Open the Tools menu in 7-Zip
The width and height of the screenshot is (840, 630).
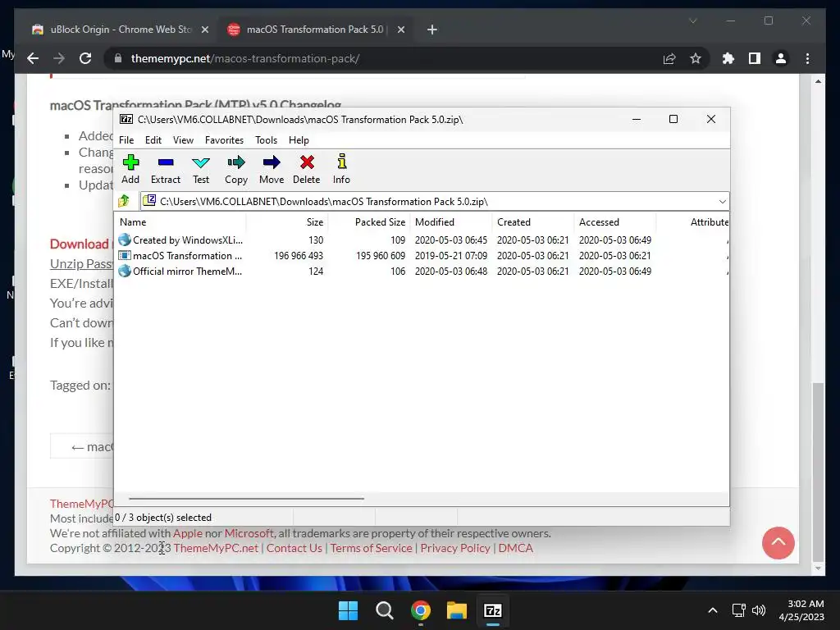(x=267, y=139)
